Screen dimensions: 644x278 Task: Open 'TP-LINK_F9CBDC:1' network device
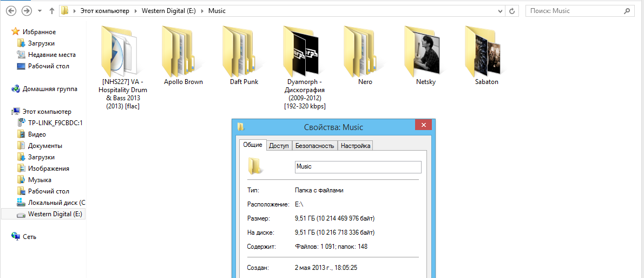tap(50, 122)
